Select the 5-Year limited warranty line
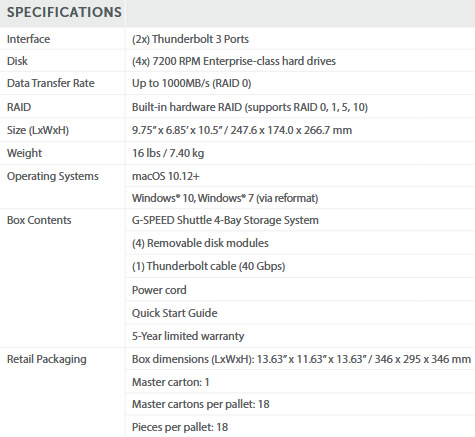Viewport: 475px width, 437px height. tap(188, 336)
